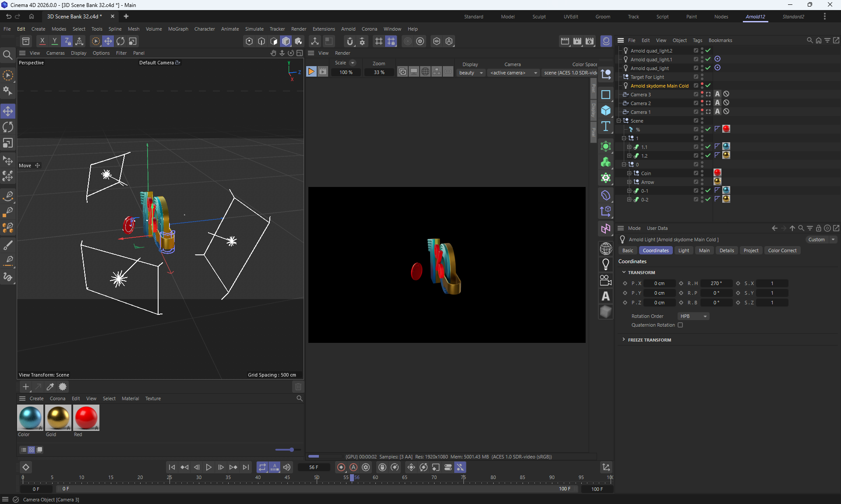Viewport: 841px width, 504px height.
Task: Switch to the Light attribute tab
Action: point(683,250)
